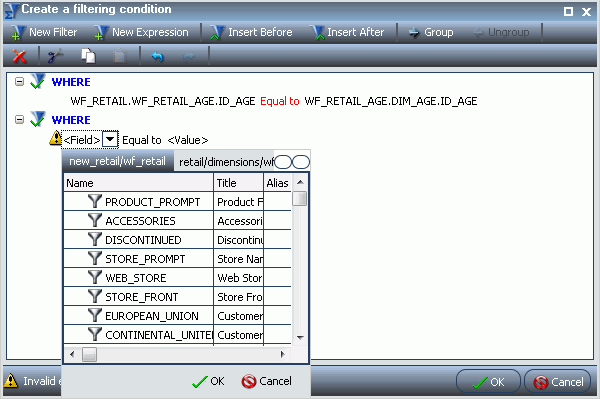Click the Ungroup toolbar button
The image size is (600, 399).
(502, 33)
